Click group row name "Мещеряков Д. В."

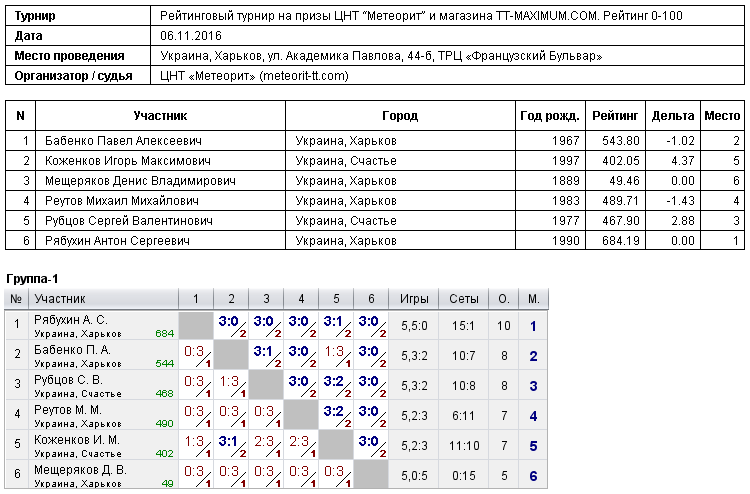[80, 470]
